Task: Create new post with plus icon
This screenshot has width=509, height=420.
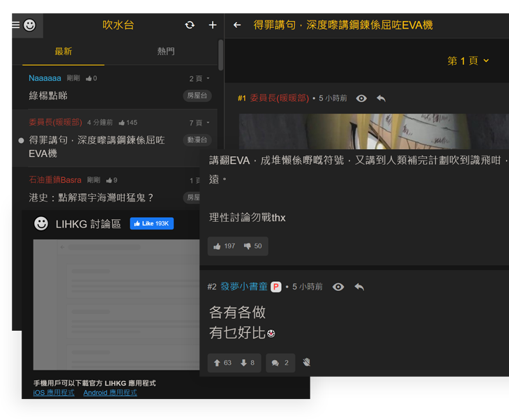Action: (x=213, y=25)
